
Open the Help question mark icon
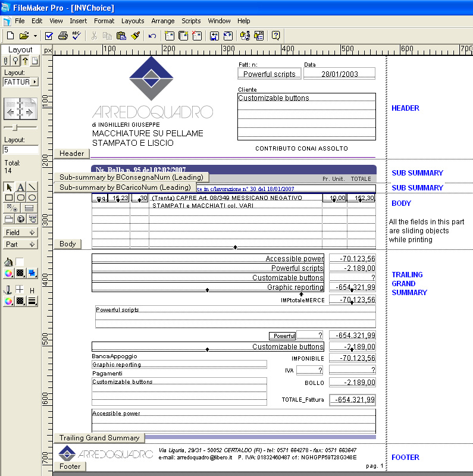pos(275,36)
